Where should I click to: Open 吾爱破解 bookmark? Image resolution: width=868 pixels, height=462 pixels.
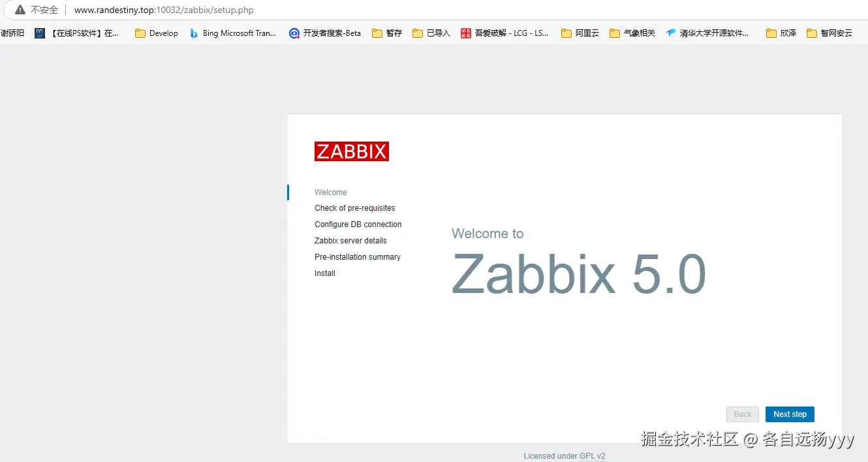tap(504, 33)
